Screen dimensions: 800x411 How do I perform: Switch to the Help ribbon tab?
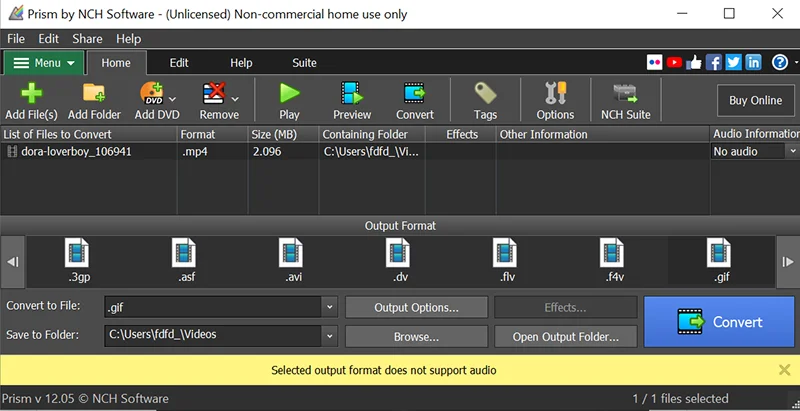(x=241, y=63)
